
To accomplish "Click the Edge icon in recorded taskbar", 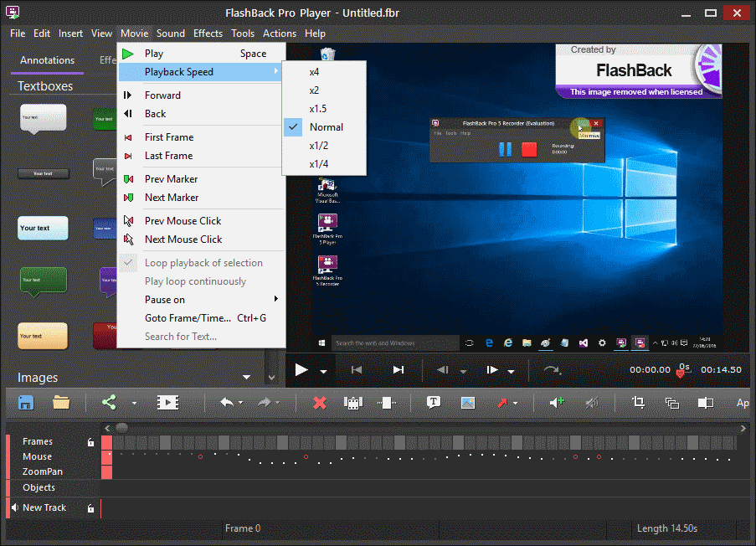I will pos(489,343).
